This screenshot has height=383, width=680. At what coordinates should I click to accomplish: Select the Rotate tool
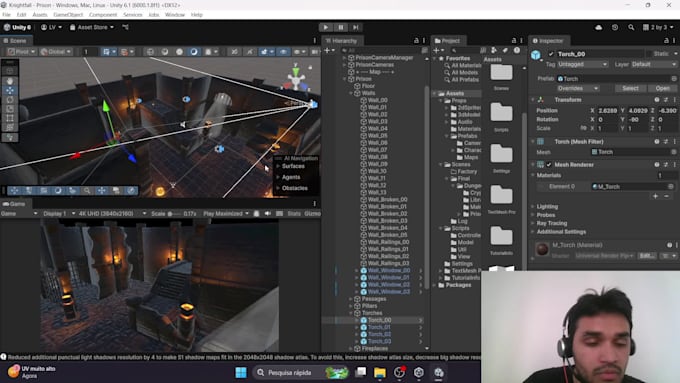click(x=10, y=100)
